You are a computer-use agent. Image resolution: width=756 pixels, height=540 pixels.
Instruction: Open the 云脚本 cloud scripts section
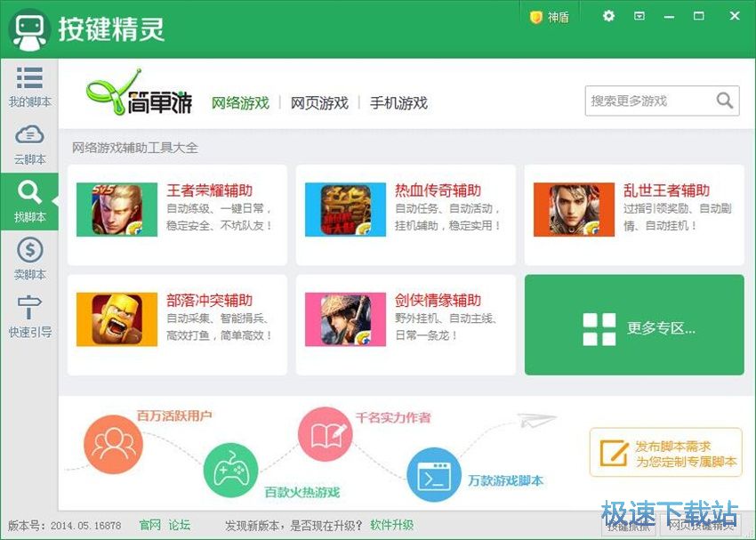click(x=29, y=145)
